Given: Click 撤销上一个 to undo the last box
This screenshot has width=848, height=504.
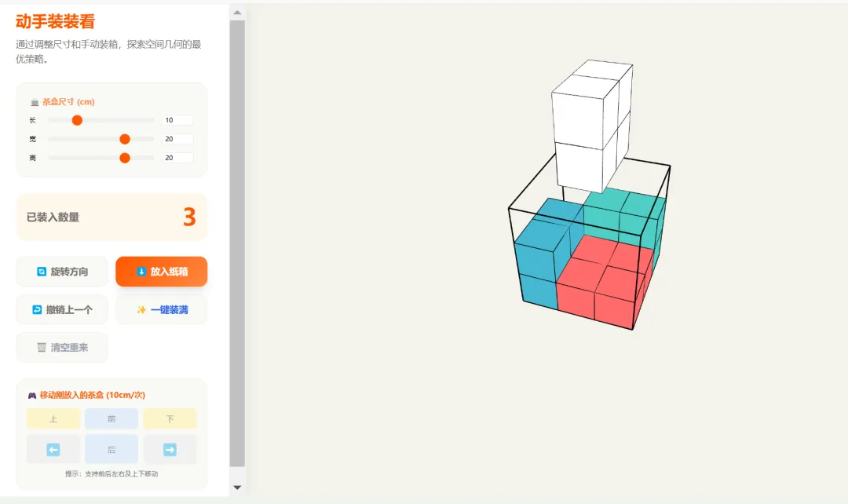Looking at the screenshot, I should [x=62, y=310].
